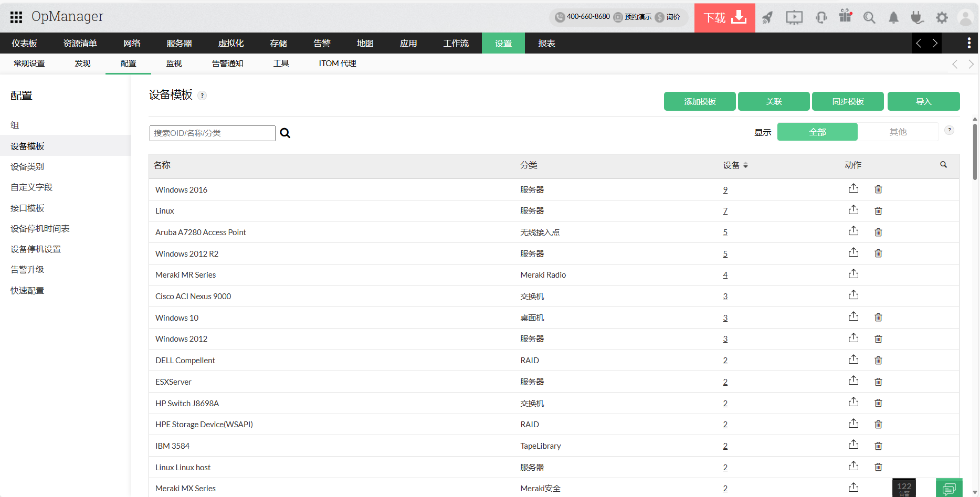980x497 pixels.
Task: Click the 关联 button
Action: (774, 101)
